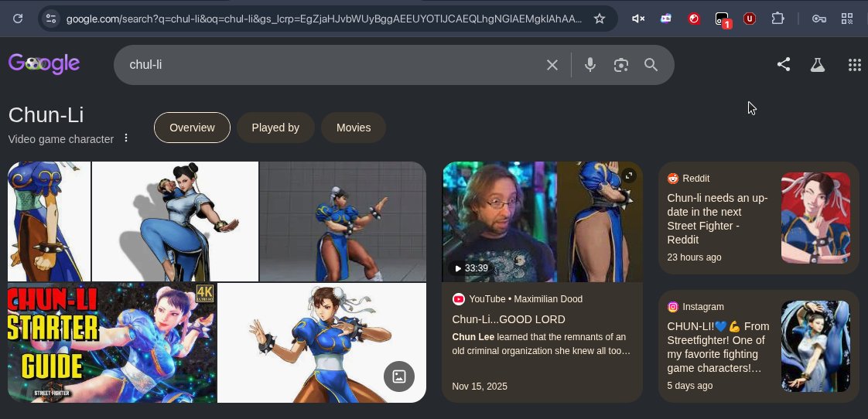Image resolution: width=868 pixels, height=419 pixels.
Task: Open the uBlock Origin shield extension
Action: coord(750,19)
